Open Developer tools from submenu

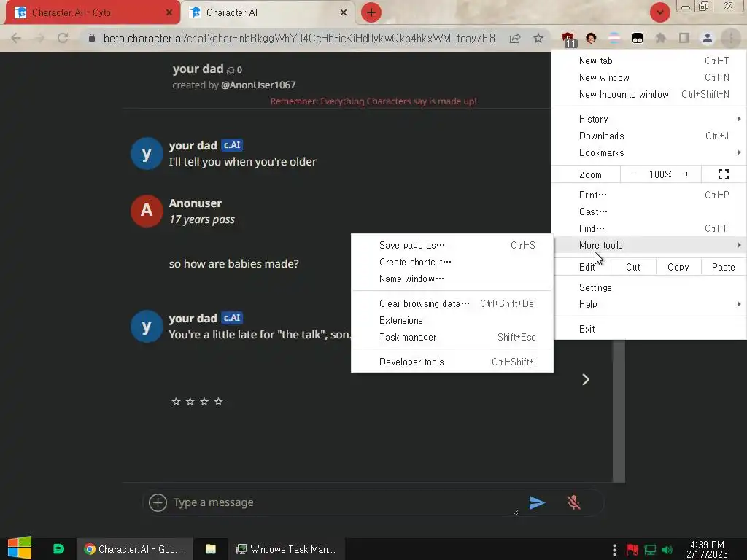pos(452,362)
